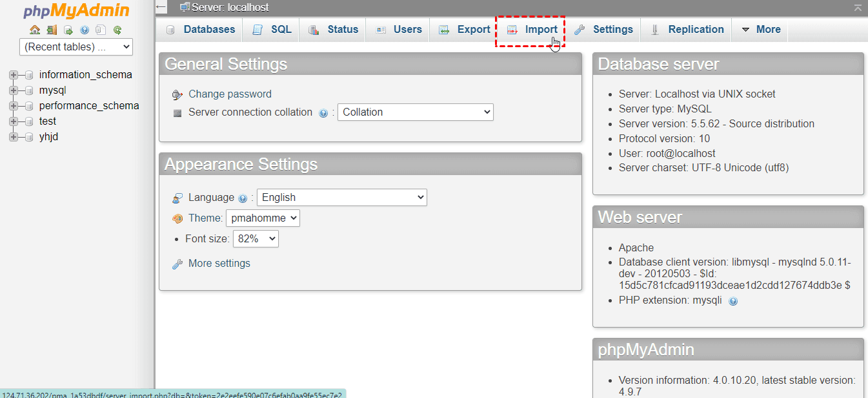Screen dimensions: 868x398
Task: Open the Recent tables dropdown
Action: tap(76, 47)
